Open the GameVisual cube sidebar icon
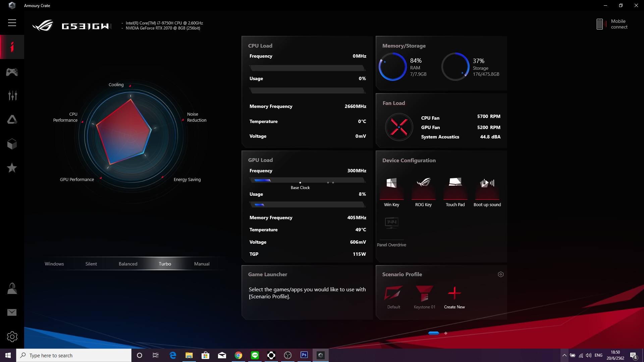644x362 pixels. pos(12,144)
